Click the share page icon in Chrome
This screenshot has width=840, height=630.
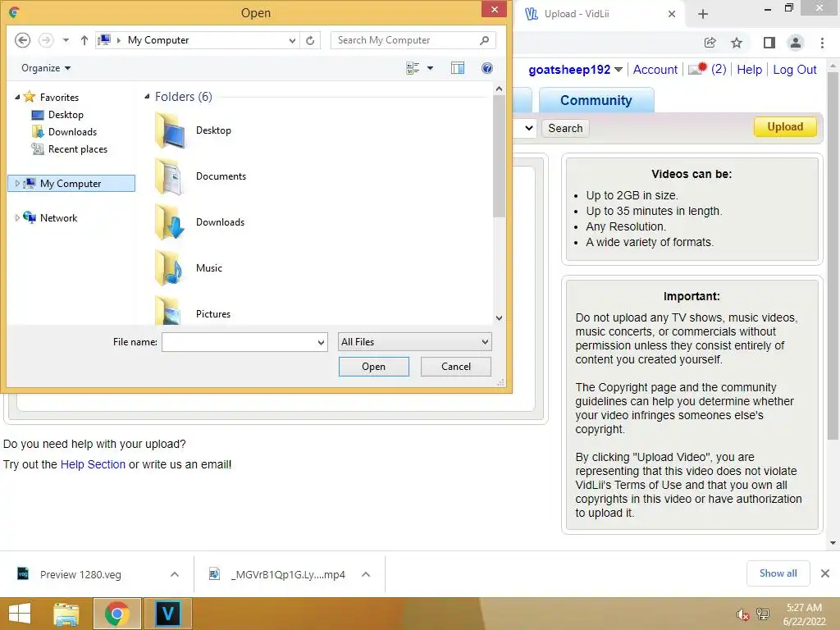coord(710,43)
